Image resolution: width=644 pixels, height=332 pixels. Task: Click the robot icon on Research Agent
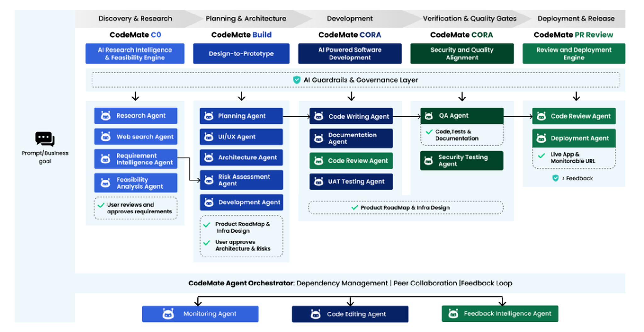pos(106,116)
